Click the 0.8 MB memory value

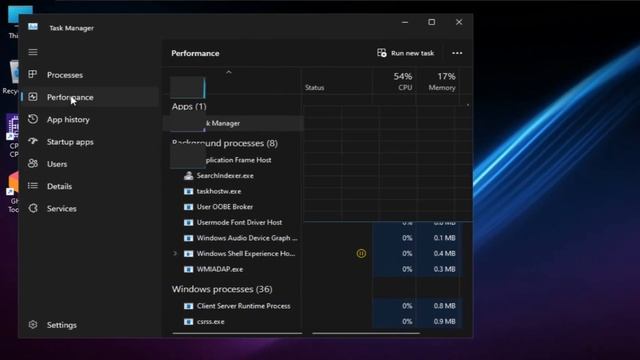pos(444,306)
